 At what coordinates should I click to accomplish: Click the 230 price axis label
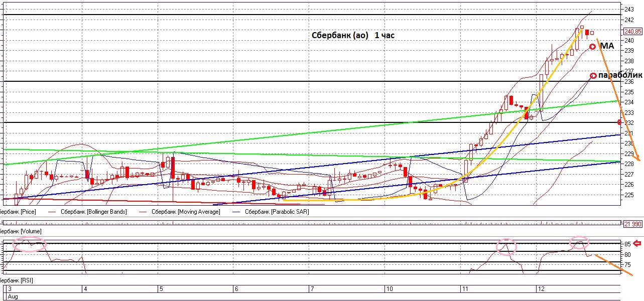[629, 143]
